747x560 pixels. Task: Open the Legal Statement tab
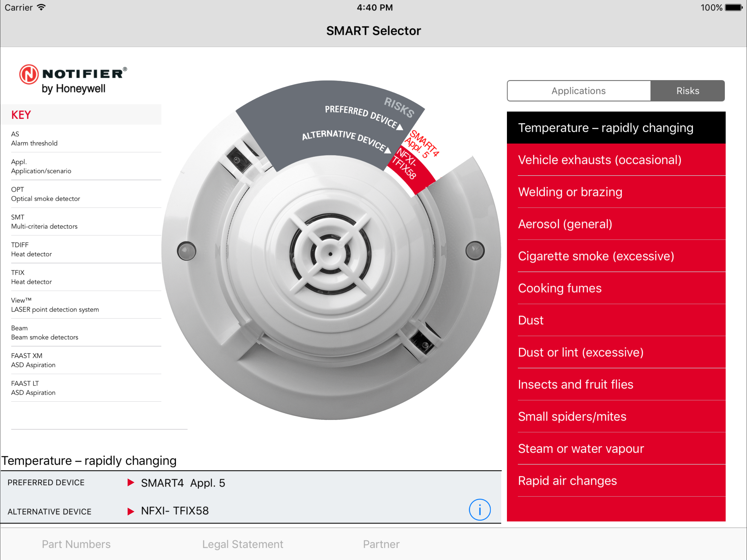[243, 544]
